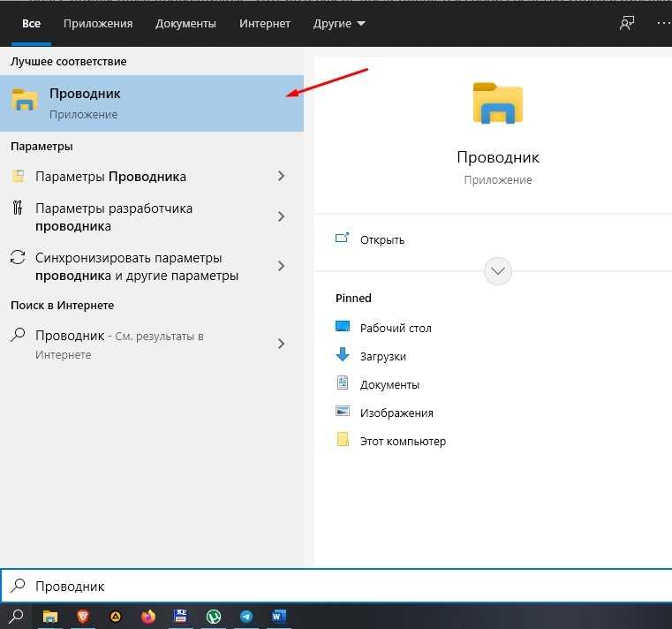This screenshot has height=629, width=672.
Task: Click the blue desktop icon beside Рабочий стол
Action: pos(343,326)
